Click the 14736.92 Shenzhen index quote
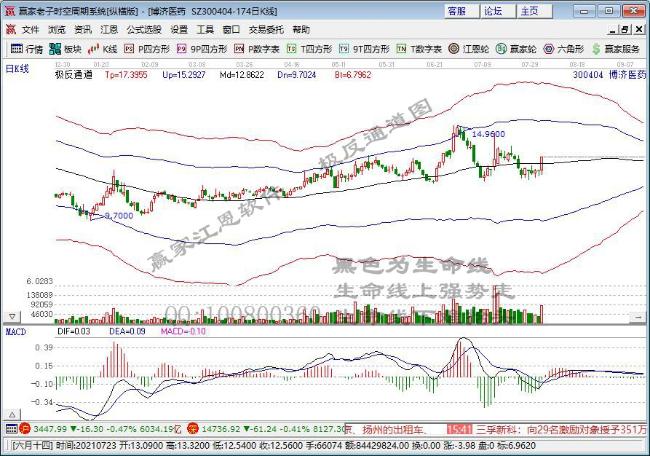 click(221, 429)
